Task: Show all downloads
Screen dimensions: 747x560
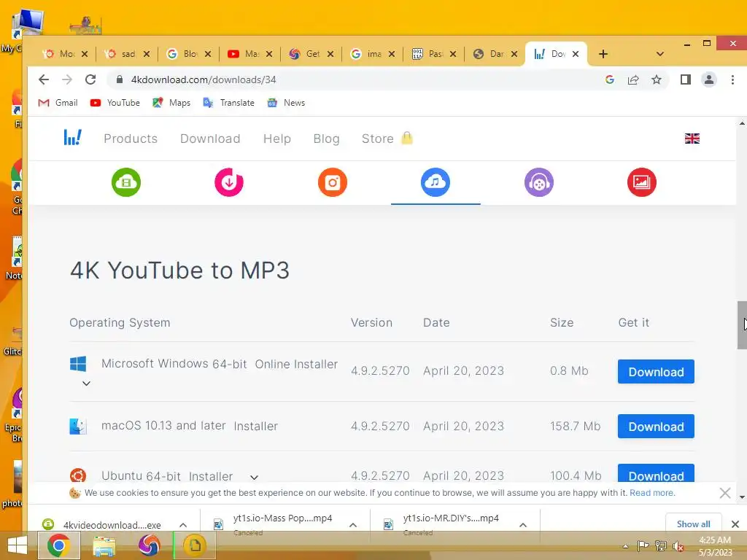Action: [693, 524]
